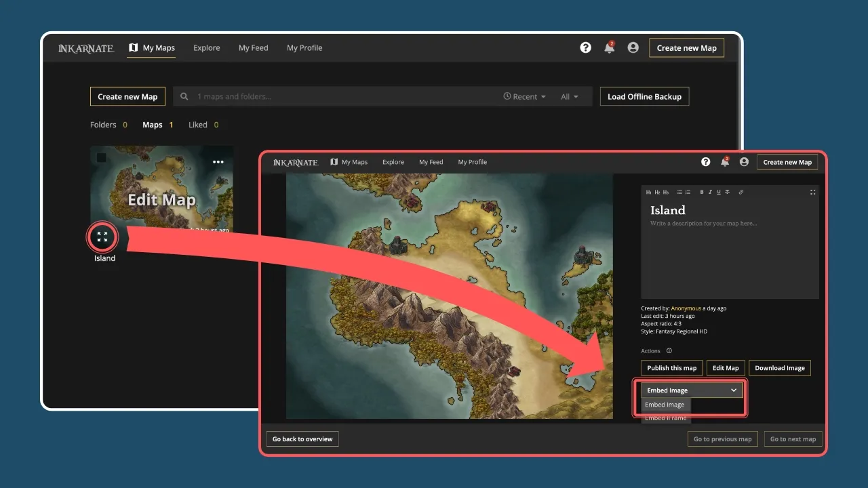Click the link icon in the description editor
This screenshot has width=868, height=488.
click(741, 192)
